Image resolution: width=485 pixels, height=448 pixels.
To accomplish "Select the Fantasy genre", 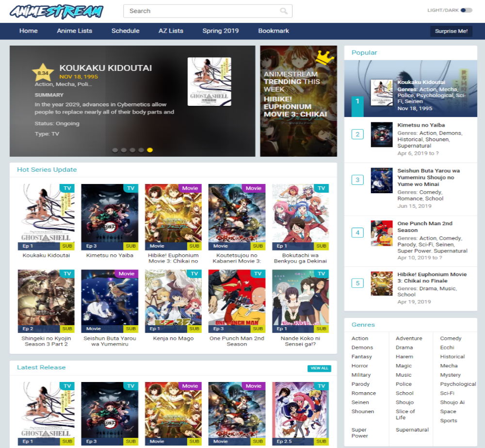I will click(x=362, y=357).
